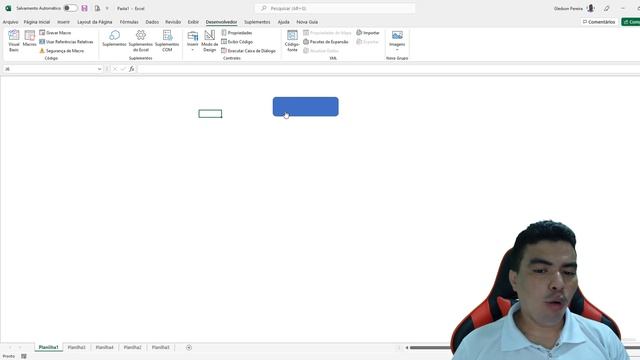Toggle Modo de Design
Image resolution: width=640 pixels, height=360 pixels.
(x=209, y=41)
